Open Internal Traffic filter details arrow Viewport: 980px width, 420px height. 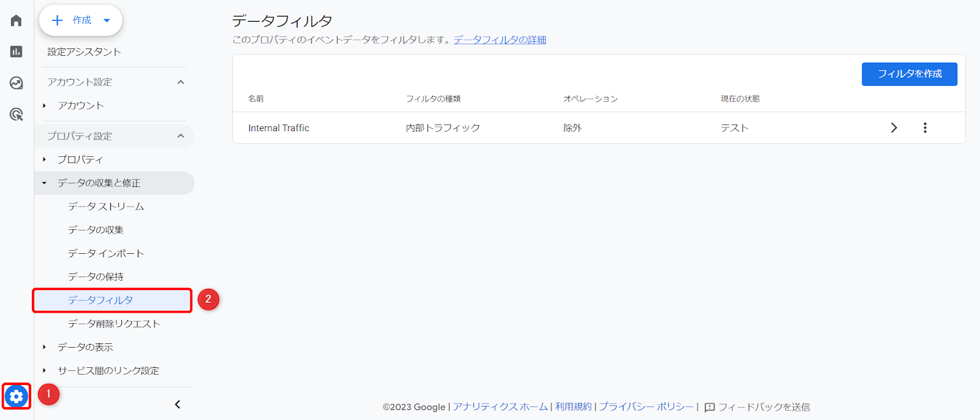click(894, 128)
